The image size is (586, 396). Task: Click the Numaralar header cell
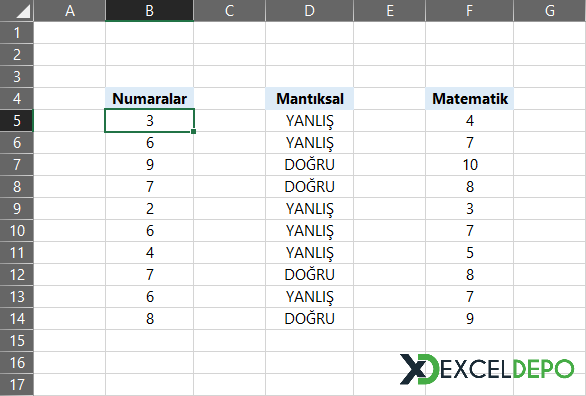[x=149, y=99]
